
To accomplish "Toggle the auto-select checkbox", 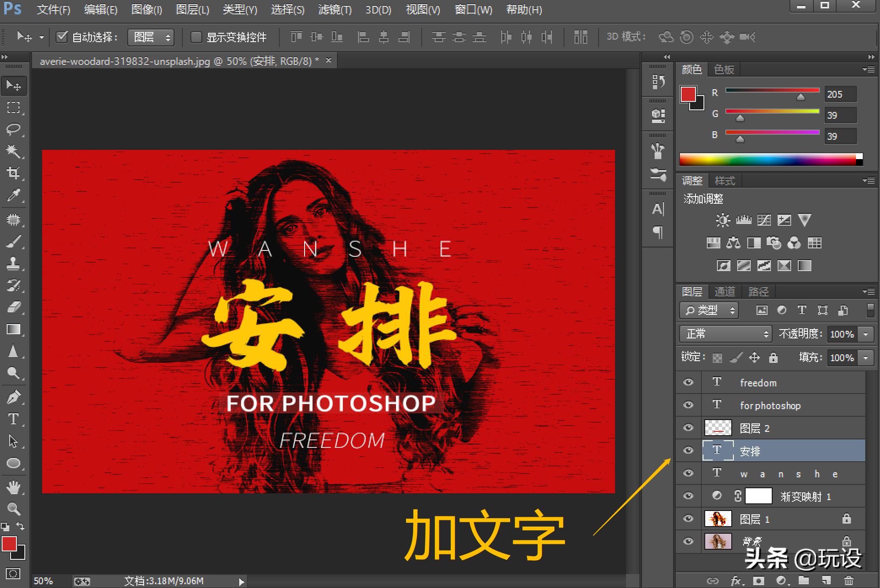I will tap(62, 37).
